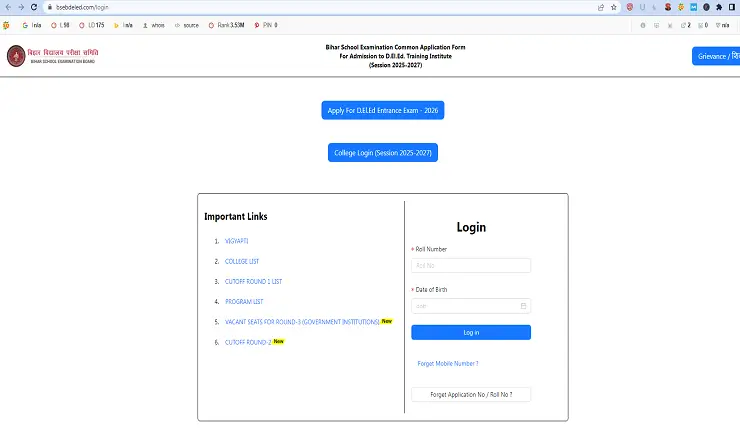This screenshot has height=441, width=740.
Task: Click the Forget Mobile Number link
Action: pos(447,363)
